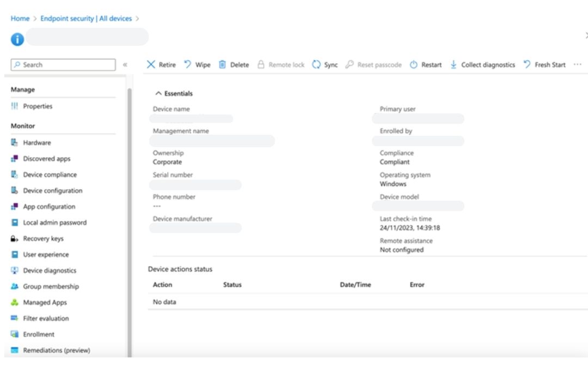The width and height of the screenshot is (588, 368).
Task: Focus the sidebar Search field
Action: pyautogui.click(x=63, y=64)
